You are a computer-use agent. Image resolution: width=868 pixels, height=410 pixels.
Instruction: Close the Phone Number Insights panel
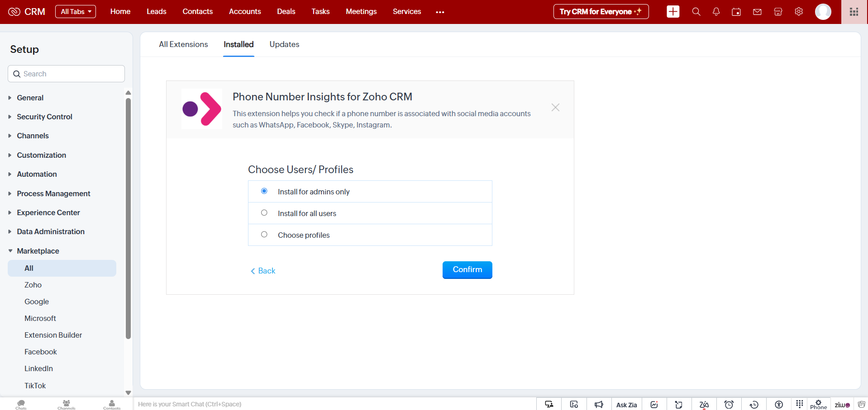click(x=555, y=108)
